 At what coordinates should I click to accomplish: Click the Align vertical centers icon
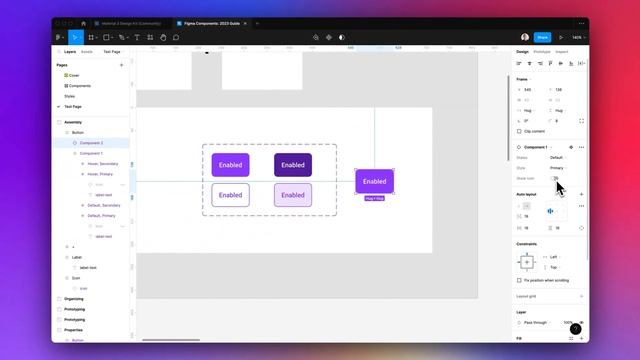(x=561, y=63)
